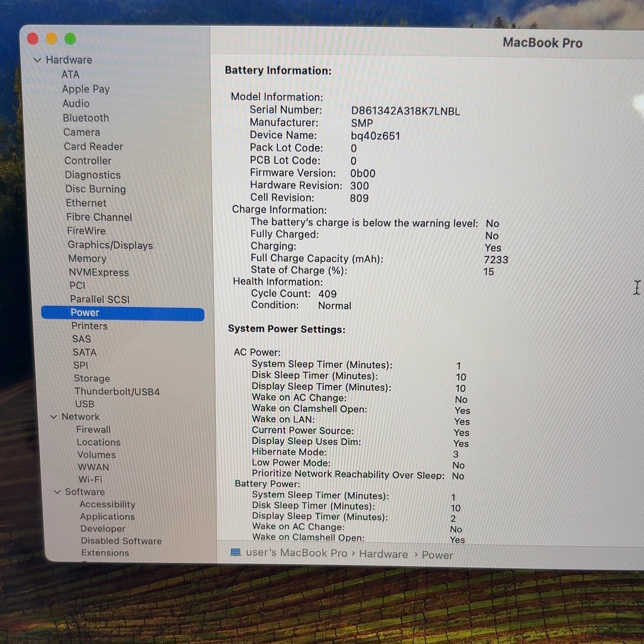Select Applications under Software
This screenshot has height=644, width=644.
(107, 516)
